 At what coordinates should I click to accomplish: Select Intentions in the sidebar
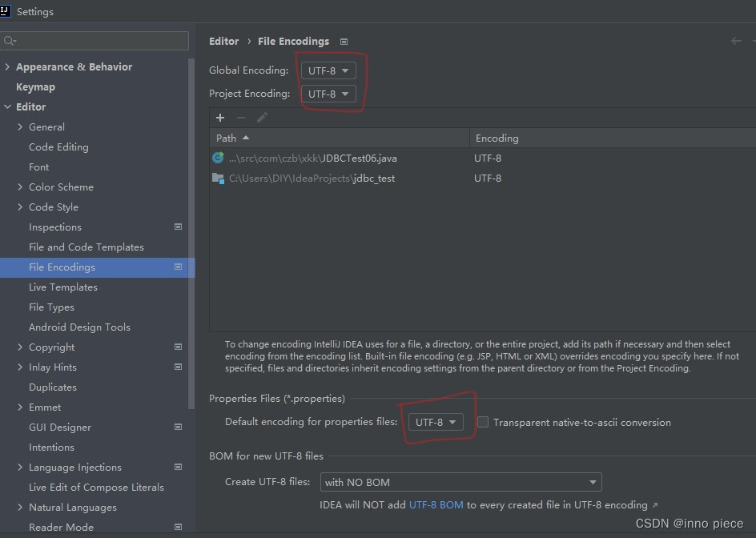tap(51, 447)
